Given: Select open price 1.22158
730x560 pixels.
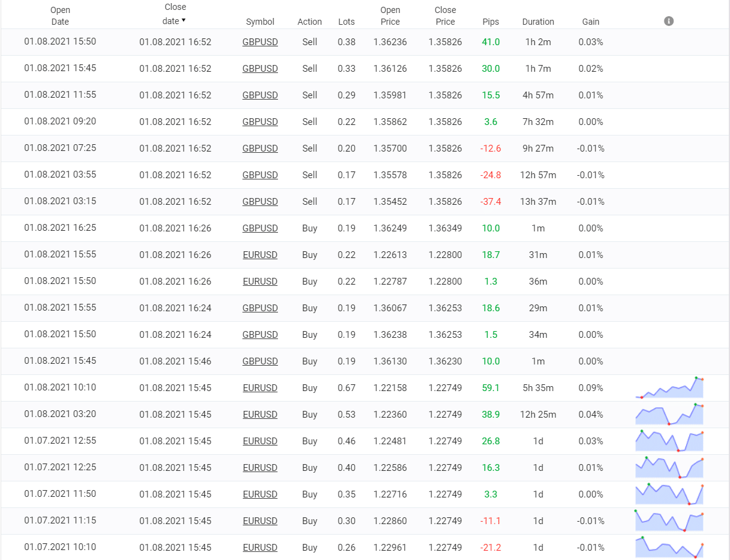Looking at the screenshot, I should point(390,388).
